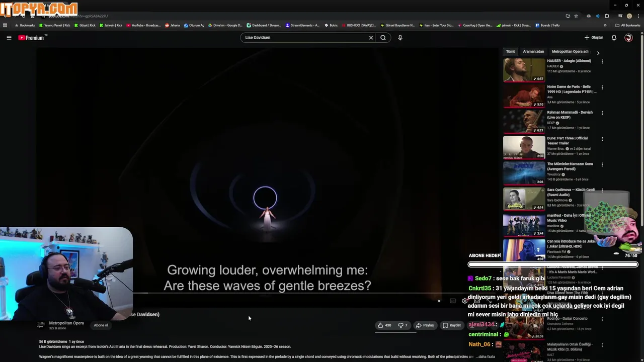Open manifest - Daha İyi thumbnail 3:44

pos(524,225)
